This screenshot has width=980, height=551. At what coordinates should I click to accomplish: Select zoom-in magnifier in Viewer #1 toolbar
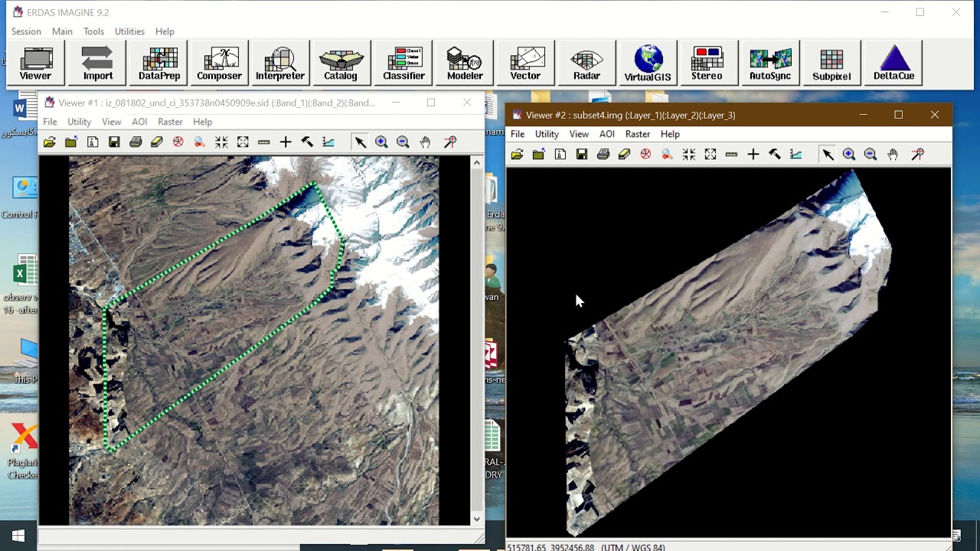381,142
